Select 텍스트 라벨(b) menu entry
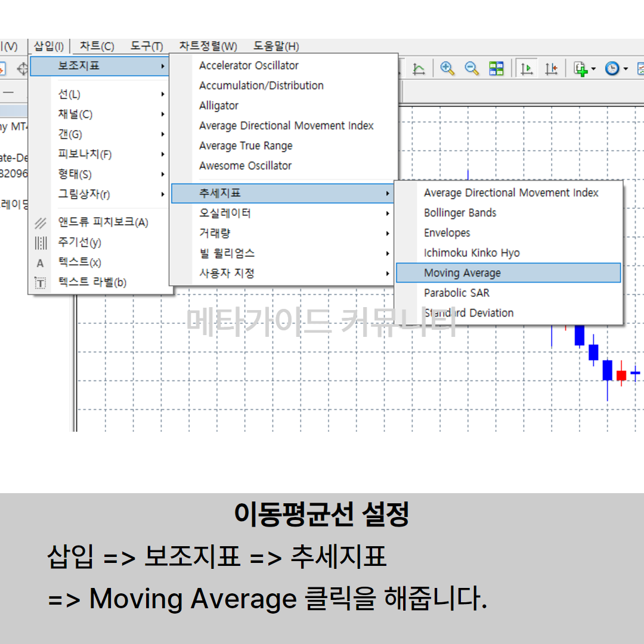644x644 pixels. click(x=92, y=283)
